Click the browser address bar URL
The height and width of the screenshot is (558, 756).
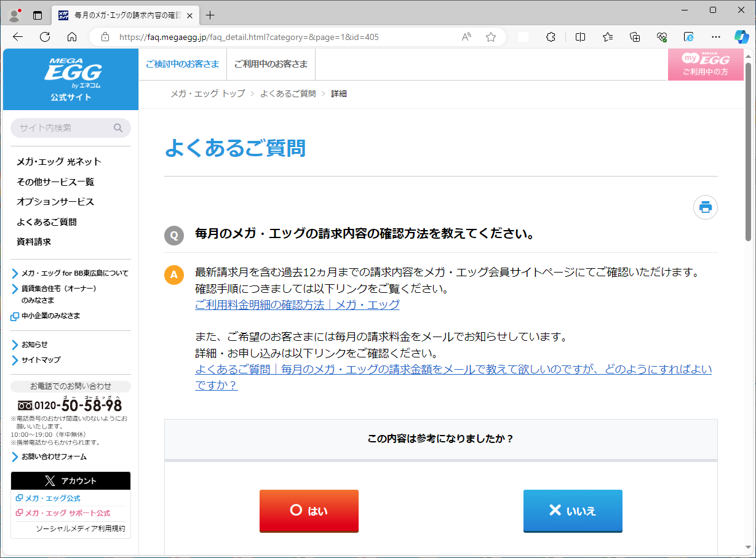click(249, 37)
